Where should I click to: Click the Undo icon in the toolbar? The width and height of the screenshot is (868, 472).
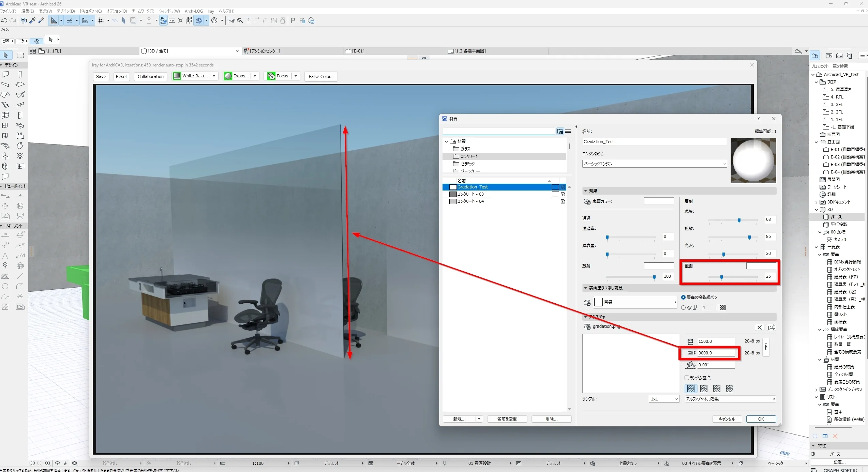point(4,21)
